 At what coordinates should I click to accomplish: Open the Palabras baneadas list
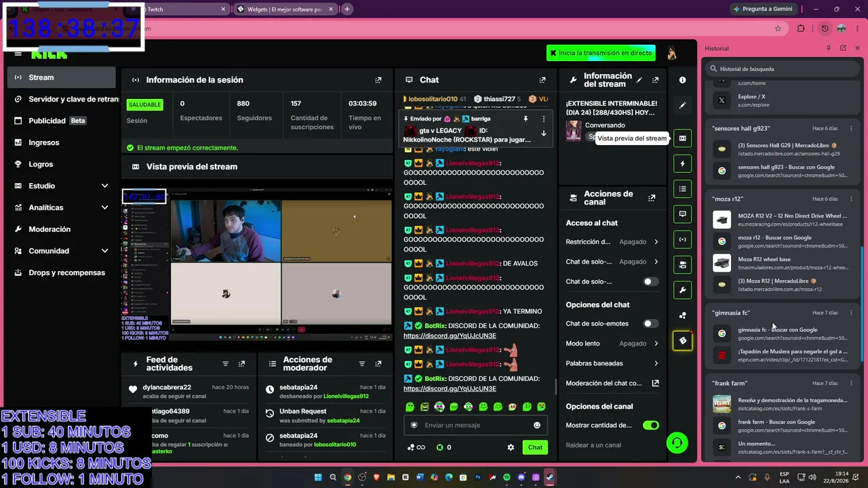click(x=612, y=363)
